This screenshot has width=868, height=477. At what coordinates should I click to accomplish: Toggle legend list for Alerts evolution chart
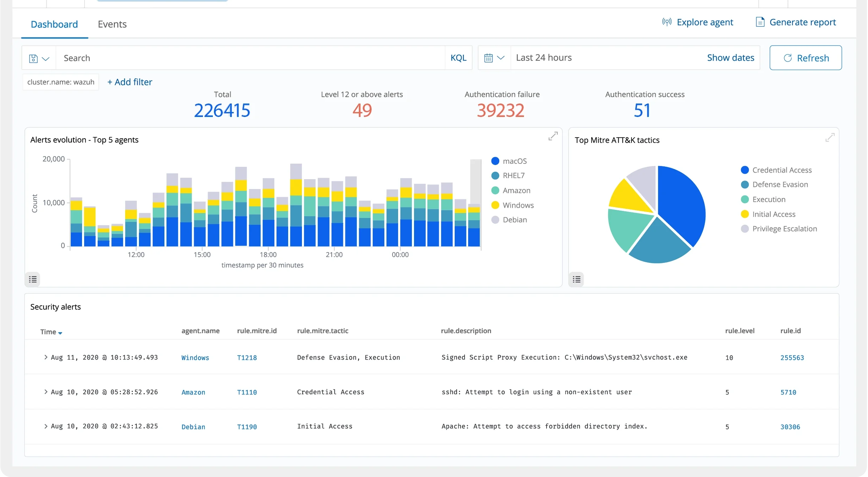click(33, 279)
